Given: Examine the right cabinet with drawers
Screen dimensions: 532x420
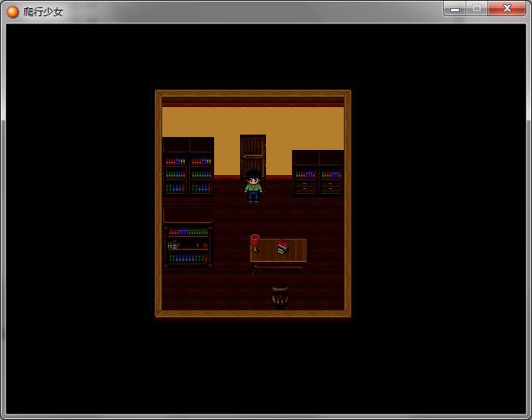Looking at the screenshot, I should 318,174.
